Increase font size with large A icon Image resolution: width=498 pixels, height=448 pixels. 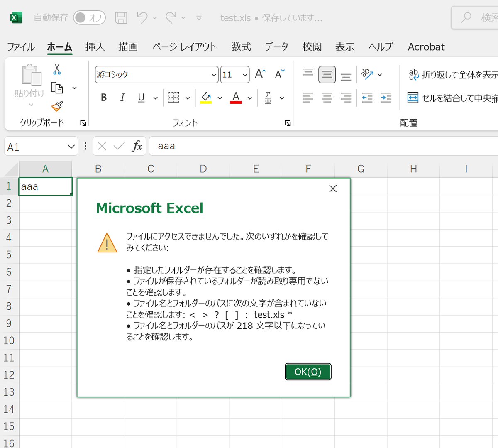[x=261, y=74]
